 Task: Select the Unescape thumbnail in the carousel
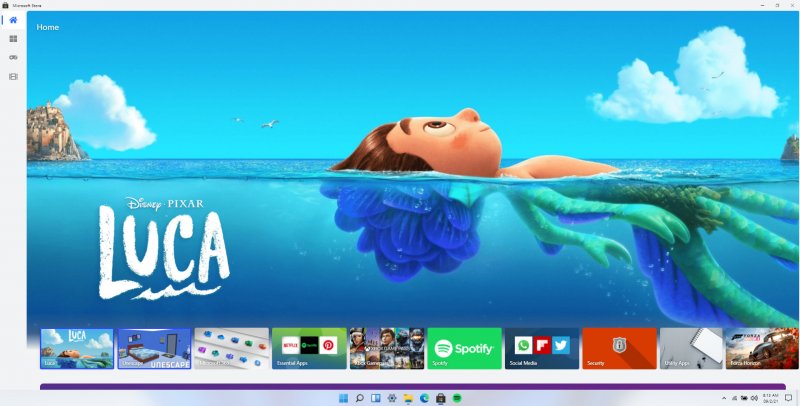[155, 348]
